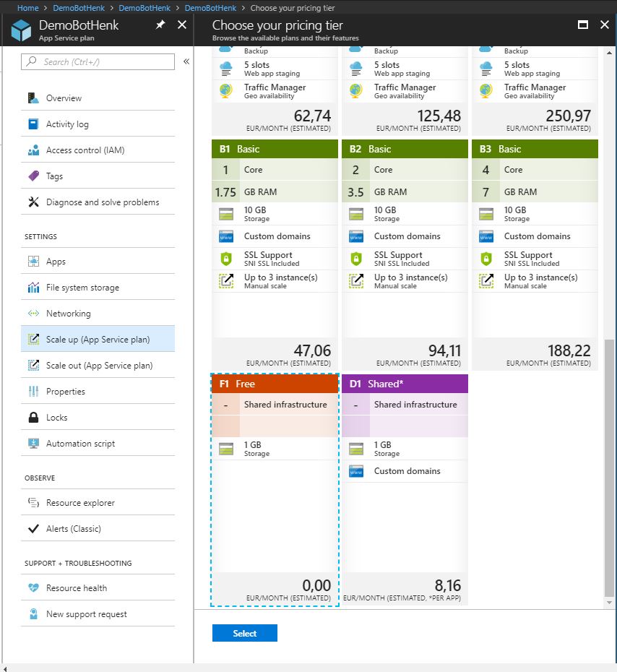This screenshot has width=617, height=672.
Task: Click the B3 SSL Support shield icon
Action: 486,259
